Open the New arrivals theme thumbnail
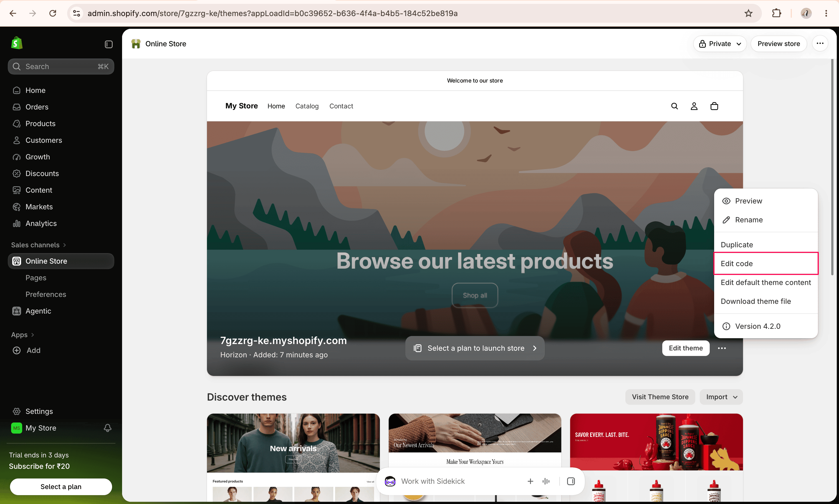The image size is (839, 504). (x=293, y=457)
